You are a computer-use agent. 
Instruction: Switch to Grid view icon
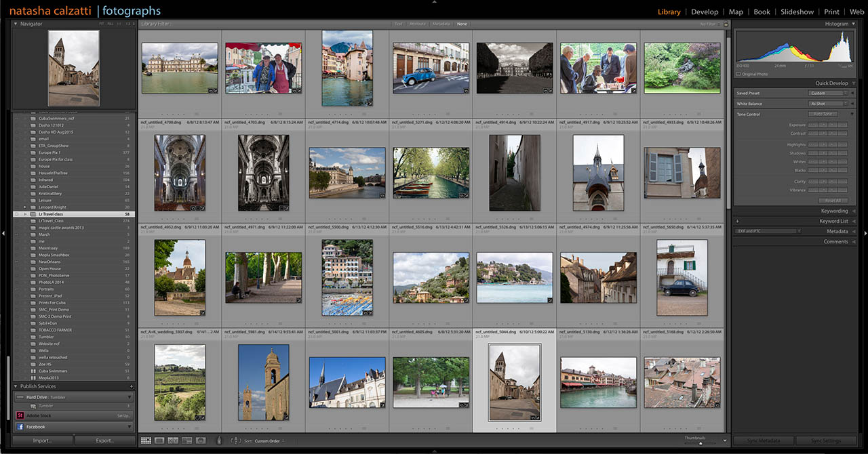tap(146, 440)
